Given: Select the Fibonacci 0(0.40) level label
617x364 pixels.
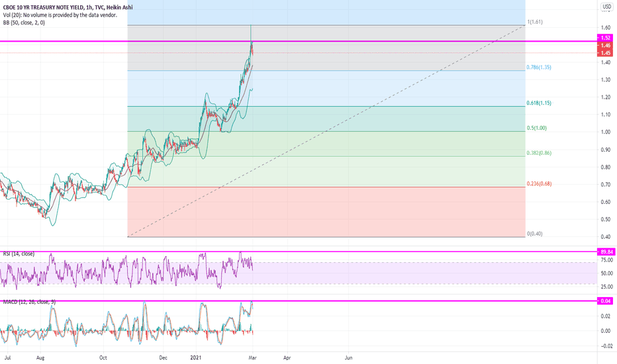Looking at the screenshot, I should click(535, 234).
